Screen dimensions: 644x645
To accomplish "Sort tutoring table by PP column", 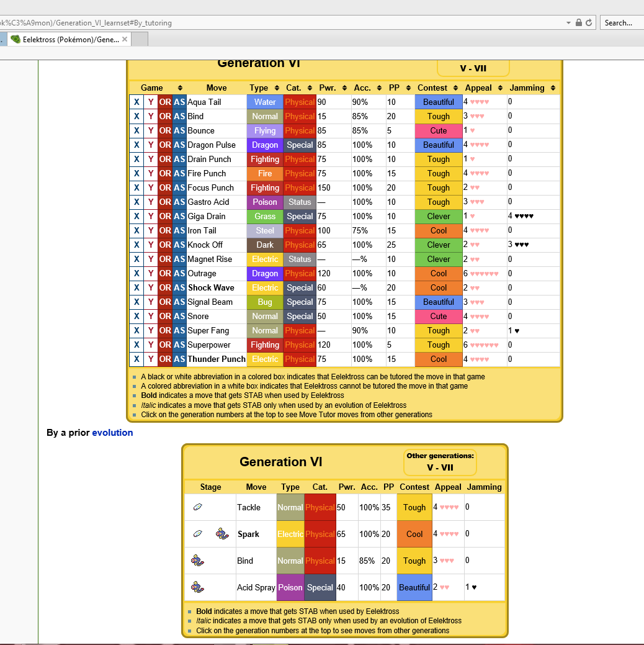I will (408, 88).
